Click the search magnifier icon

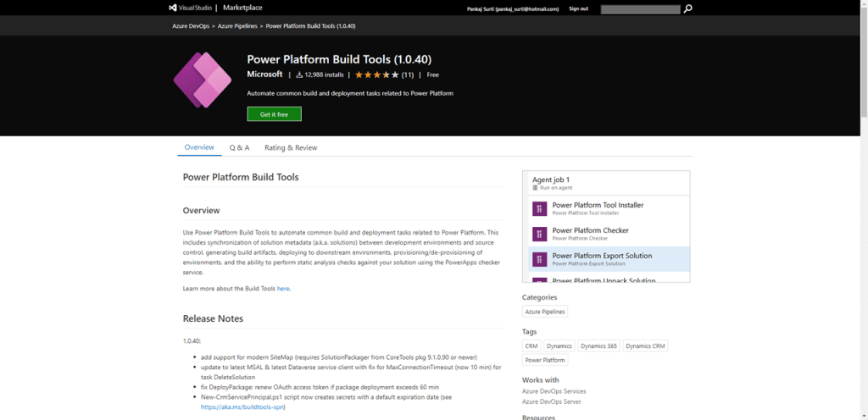(687, 8)
